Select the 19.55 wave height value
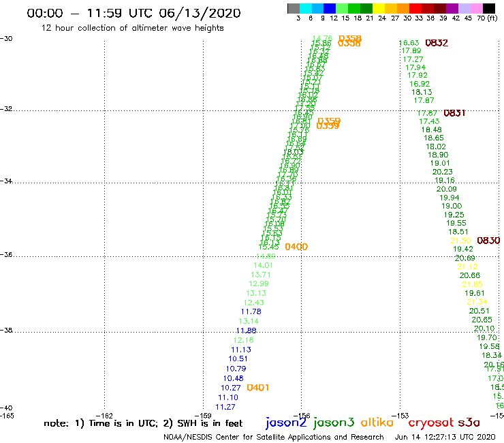 (x=456, y=223)
